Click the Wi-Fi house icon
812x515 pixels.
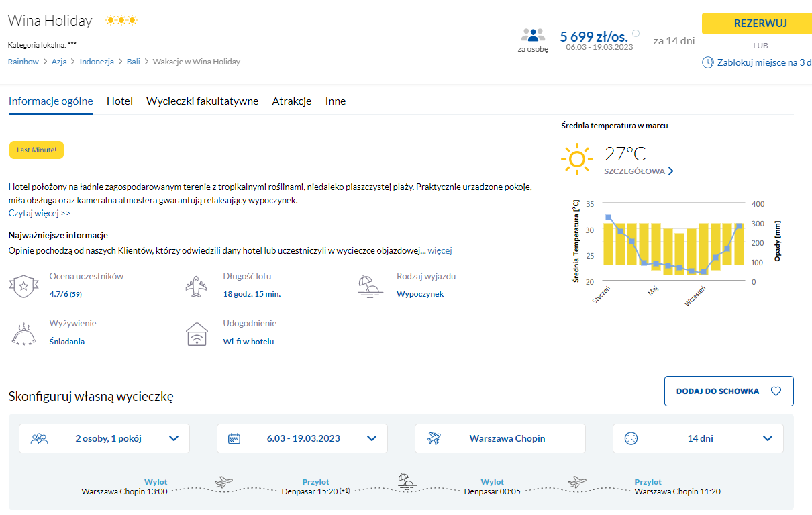click(x=197, y=333)
